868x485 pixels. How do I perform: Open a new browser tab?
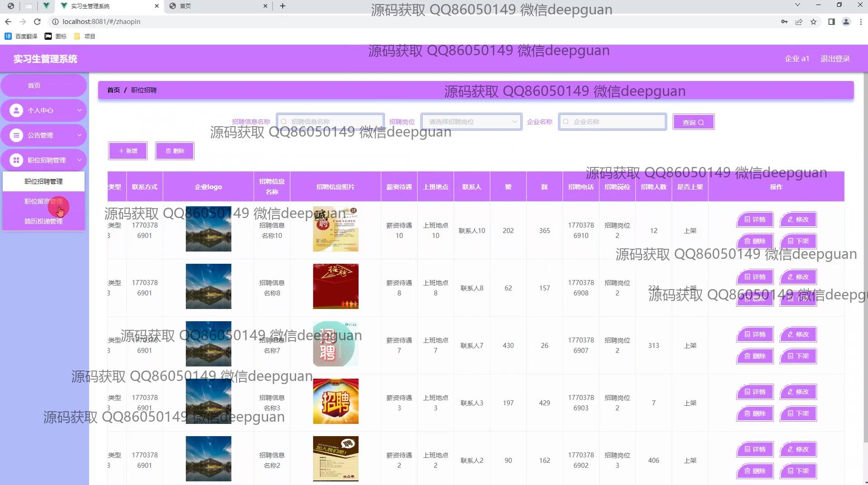coord(283,6)
